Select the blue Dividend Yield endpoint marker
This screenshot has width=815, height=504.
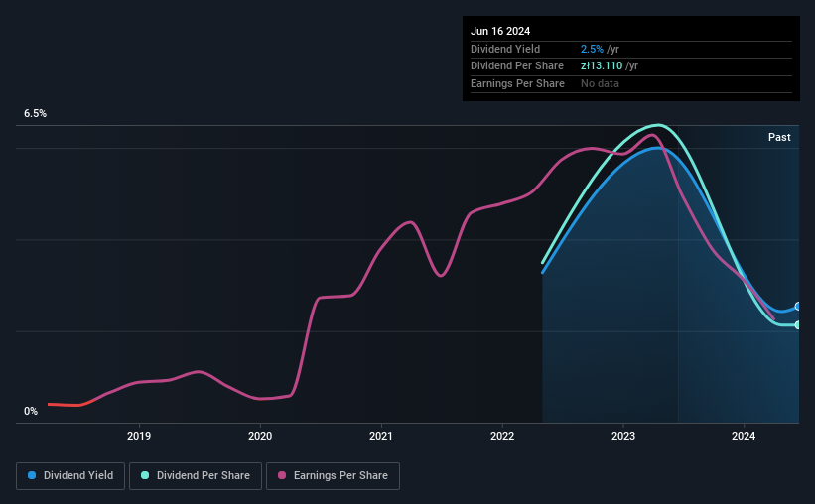click(797, 306)
